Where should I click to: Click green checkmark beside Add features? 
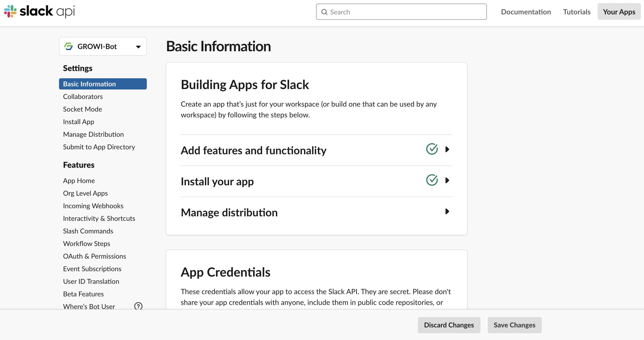pos(432,149)
